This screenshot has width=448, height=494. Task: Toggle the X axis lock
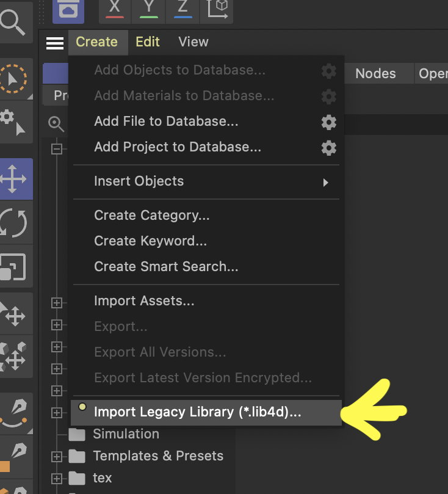point(114,7)
